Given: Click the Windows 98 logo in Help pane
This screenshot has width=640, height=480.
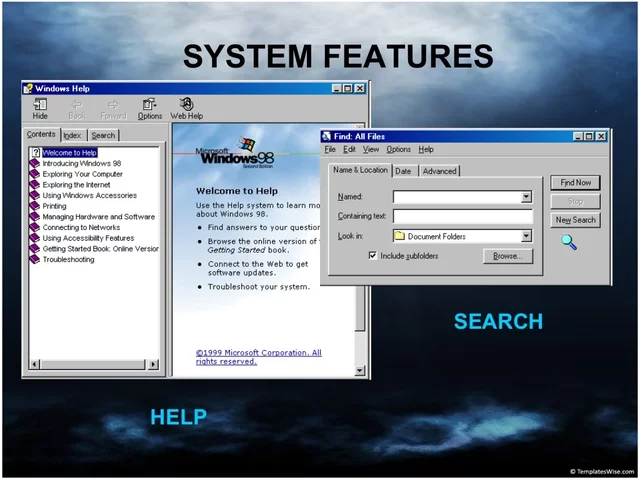Looking at the screenshot, I should pos(234,153).
